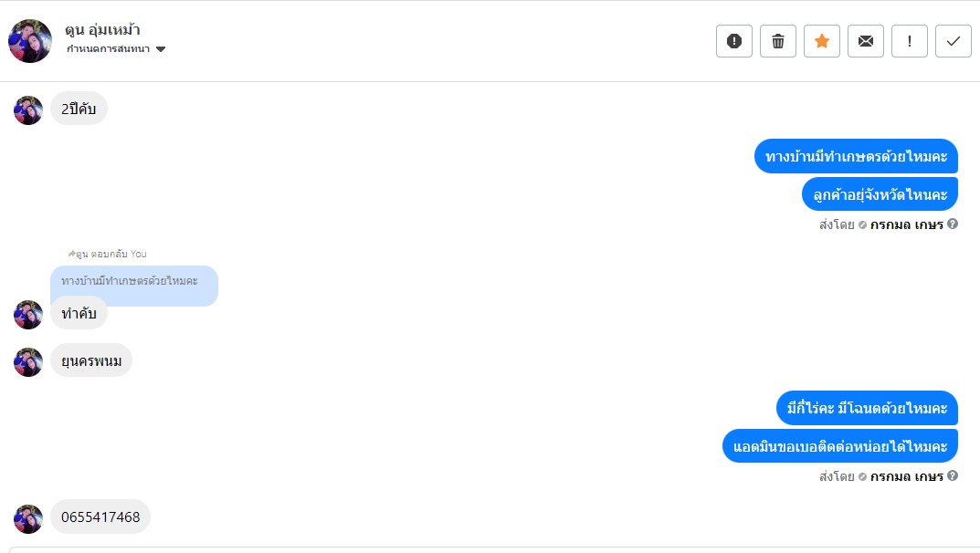Click the avatar beside the phone number message
The width and height of the screenshot is (980, 553).
[28, 518]
